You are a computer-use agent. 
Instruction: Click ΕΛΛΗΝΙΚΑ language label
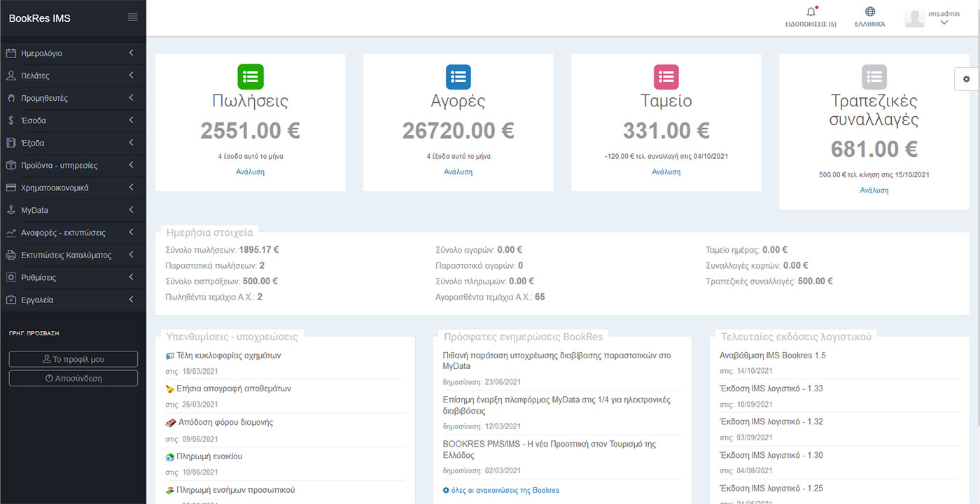(869, 24)
